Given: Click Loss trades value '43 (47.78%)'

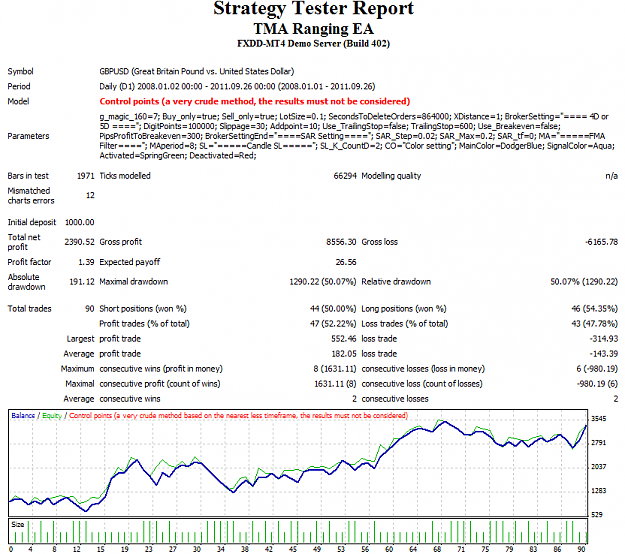Looking at the screenshot, I should (x=594, y=324).
